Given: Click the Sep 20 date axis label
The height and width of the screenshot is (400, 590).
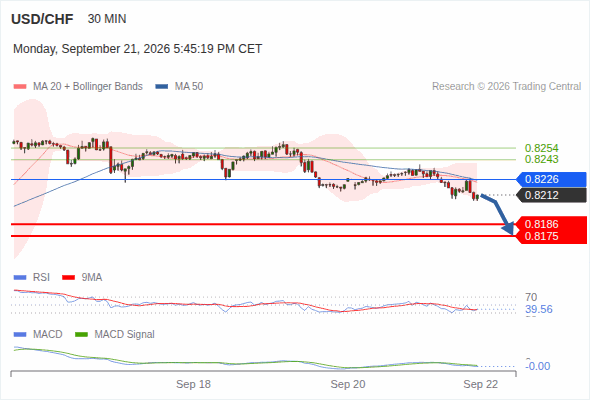Looking at the screenshot, I should click(x=348, y=384).
